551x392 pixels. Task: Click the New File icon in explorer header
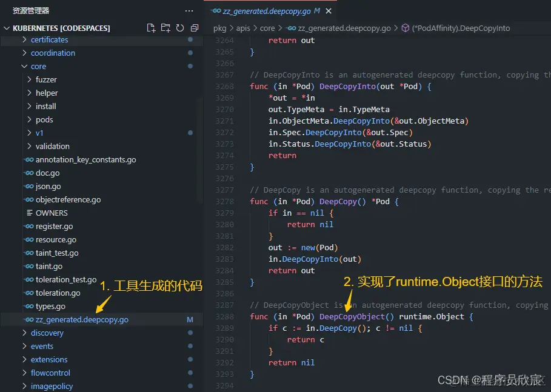point(151,28)
